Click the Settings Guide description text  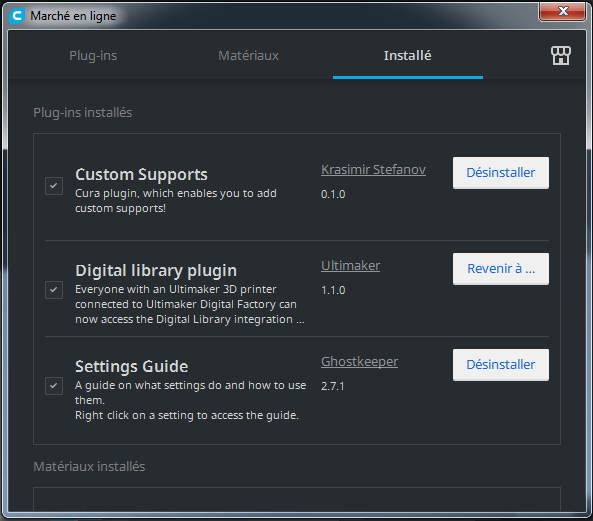(x=191, y=400)
